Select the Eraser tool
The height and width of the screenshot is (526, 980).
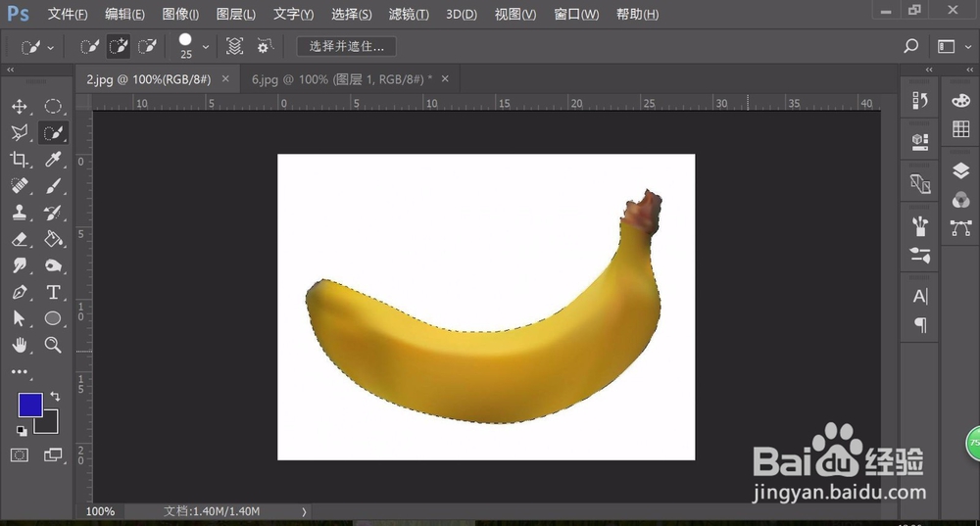[x=20, y=239]
